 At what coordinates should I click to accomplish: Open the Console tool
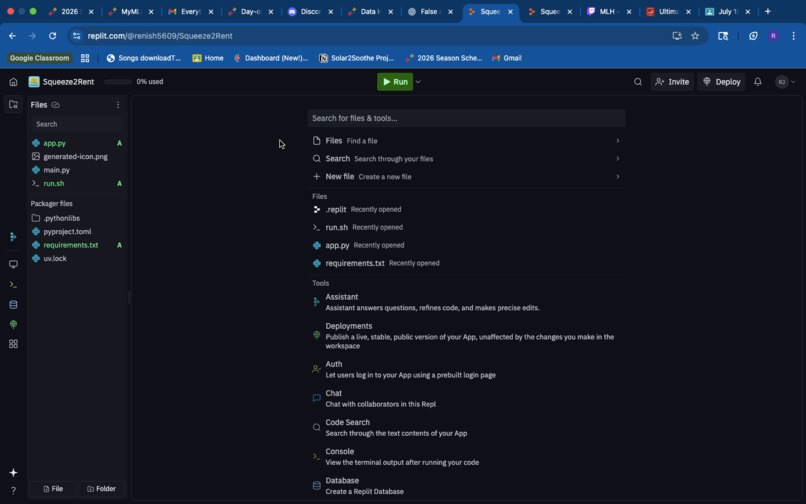coord(466,456)
